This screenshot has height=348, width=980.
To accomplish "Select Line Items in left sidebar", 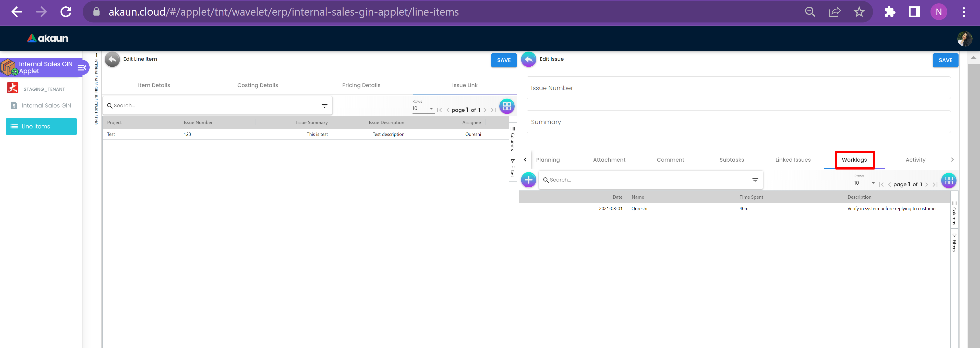I will [41, 127].
